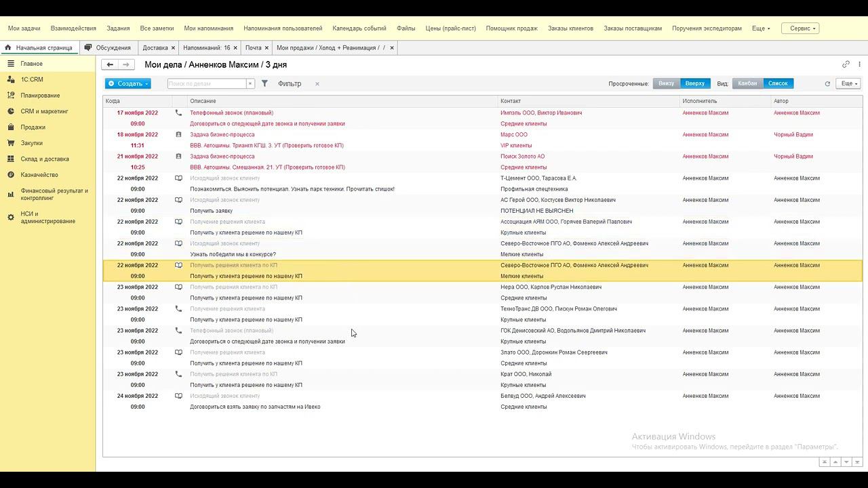Image resolution: width=868 pixels, height=488 pixels.
Task: Click author Чорный Вадим in Марс ООО row
Action: tap(793, 134)
